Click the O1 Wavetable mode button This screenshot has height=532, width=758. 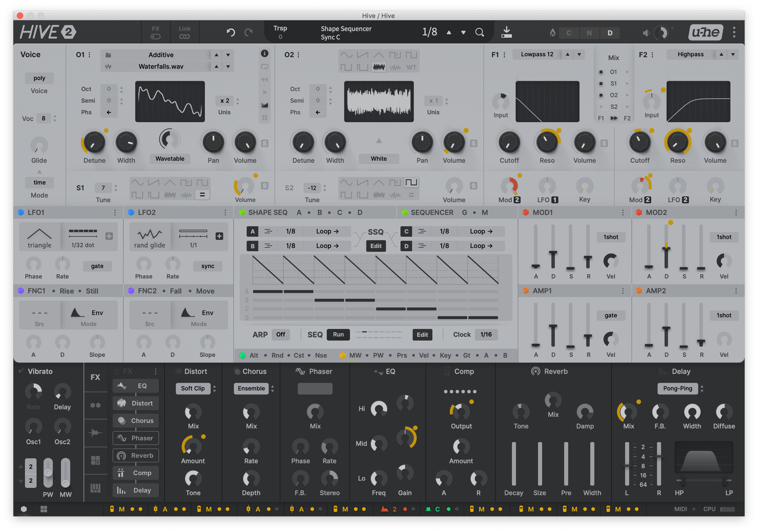pyautogui.click(x=170, y=159)
